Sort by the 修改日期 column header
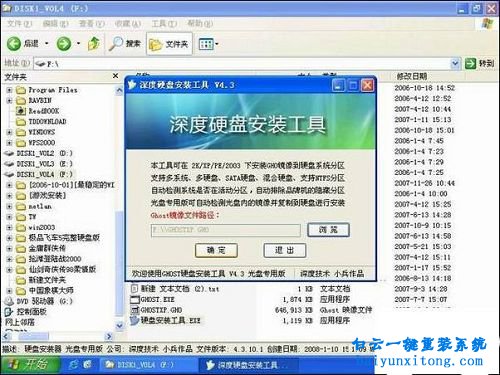 tap(412, 76)
